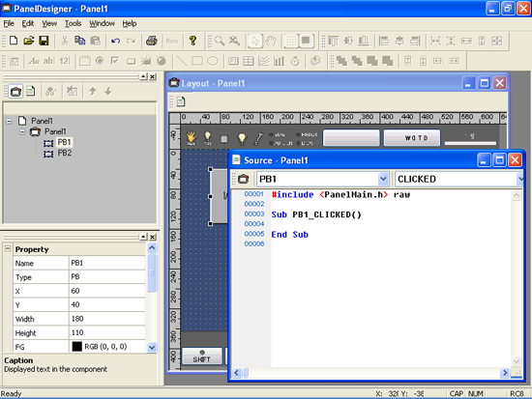Viewport: 532px width, 399px height.
Task: Save the panel with the floppy disk icon
Action: tap(44, 41)
